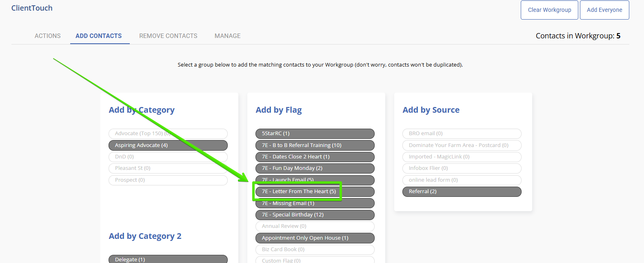Screen dimensions: 644x263
Task: Choose 7E - Dates Close 2 Heart flag
Action: point(315,157)
